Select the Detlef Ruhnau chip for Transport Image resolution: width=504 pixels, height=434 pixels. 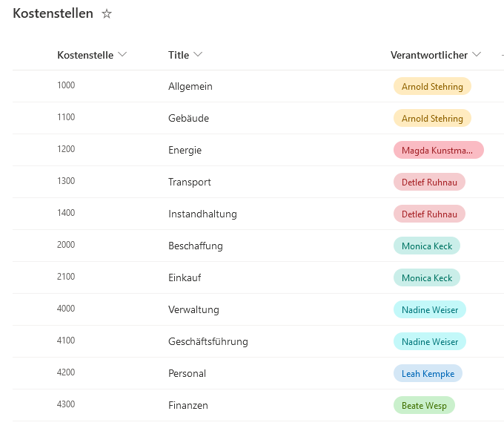[x=429, y=183]
